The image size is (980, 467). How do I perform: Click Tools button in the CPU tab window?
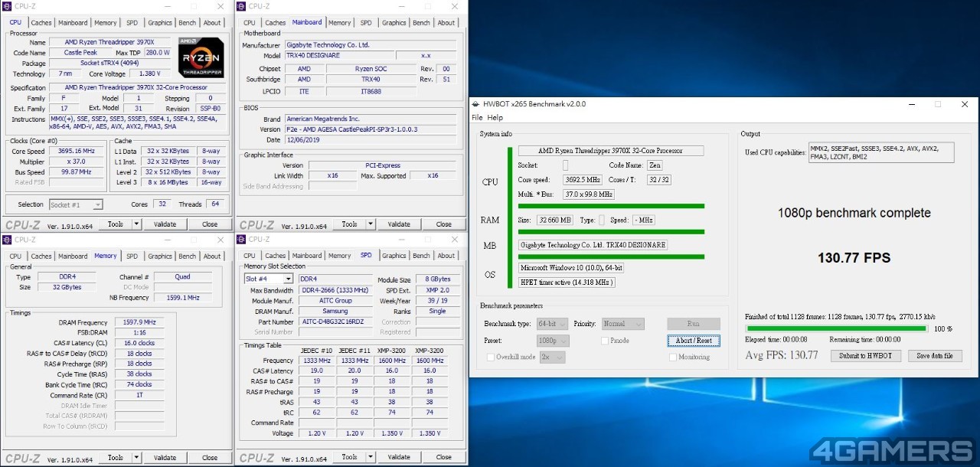(x=116, y=224)
